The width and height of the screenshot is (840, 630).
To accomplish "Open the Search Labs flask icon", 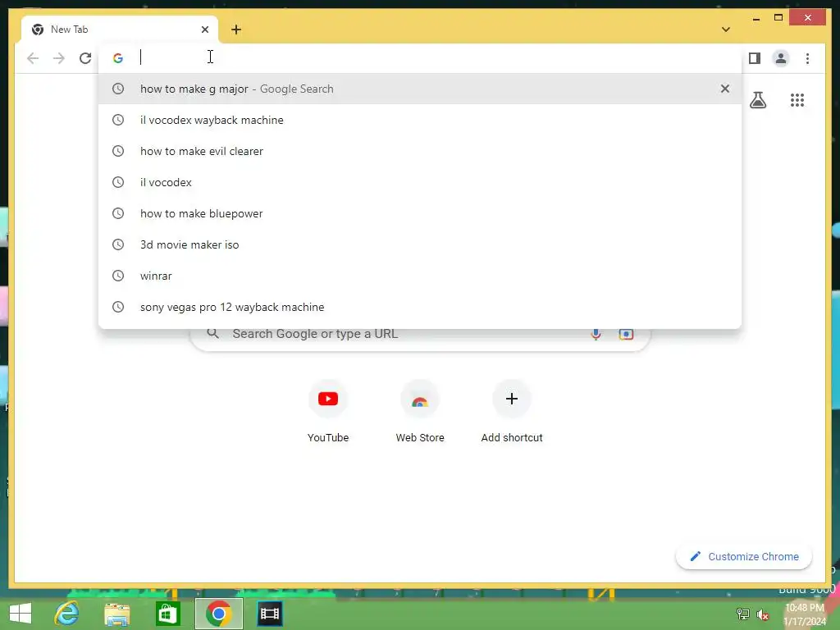I will tap(757, 99).
